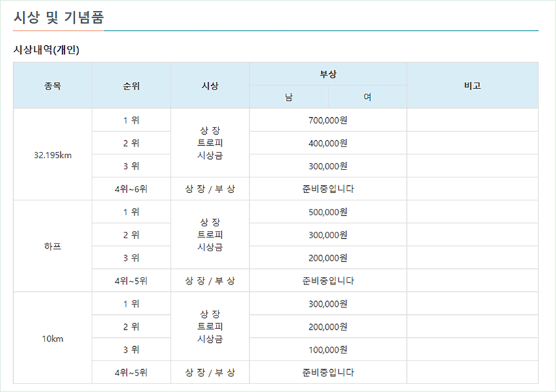This screenshot has width=556, height=392.
Task: Click '상장 트로피 시상금' cell for 10km
Action: pos(210,327)
